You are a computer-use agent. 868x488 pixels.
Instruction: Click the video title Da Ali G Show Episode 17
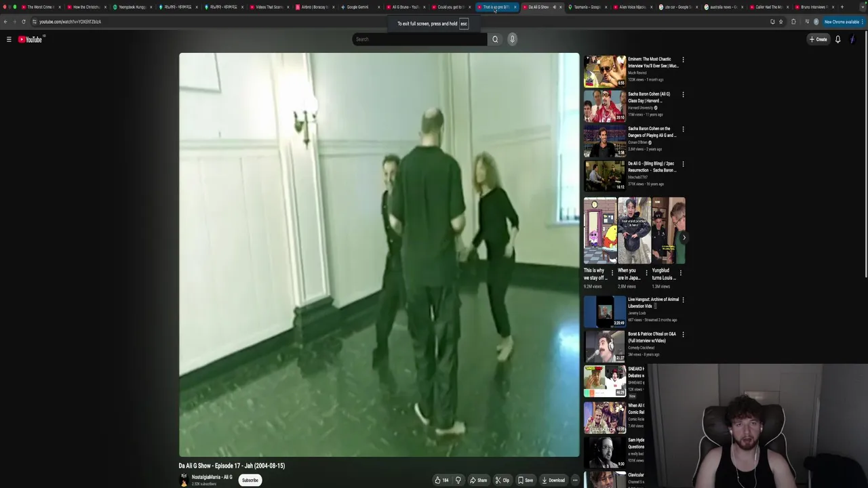(x=232, y=466)
